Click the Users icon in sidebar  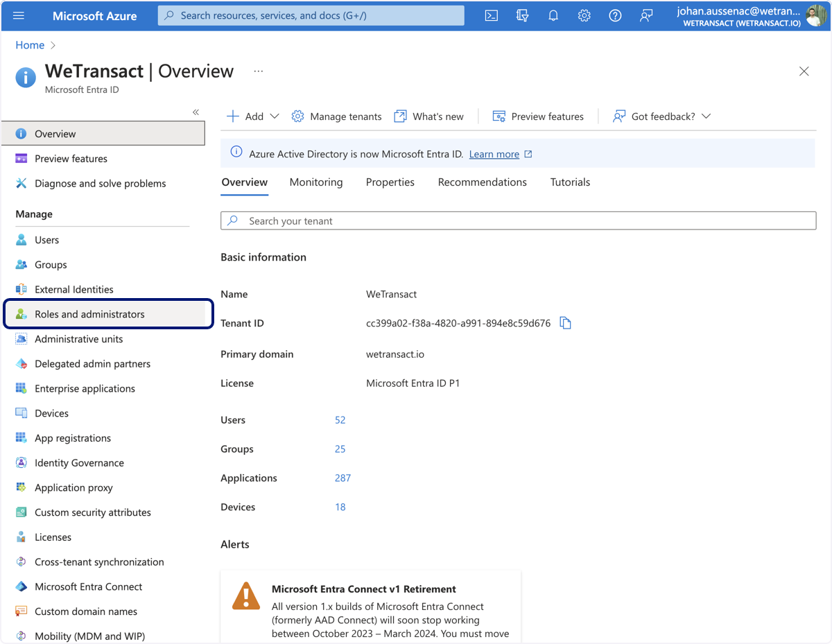(x=21, y=240)
